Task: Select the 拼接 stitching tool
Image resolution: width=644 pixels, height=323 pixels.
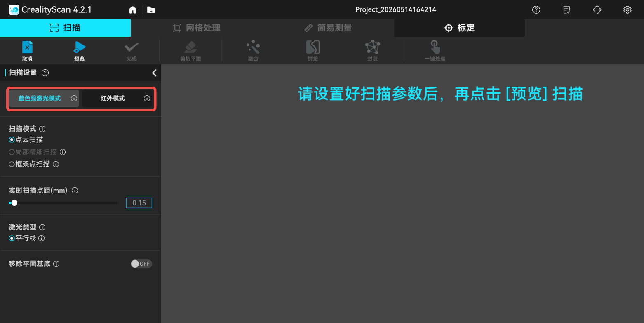Action: pos(313,51)
